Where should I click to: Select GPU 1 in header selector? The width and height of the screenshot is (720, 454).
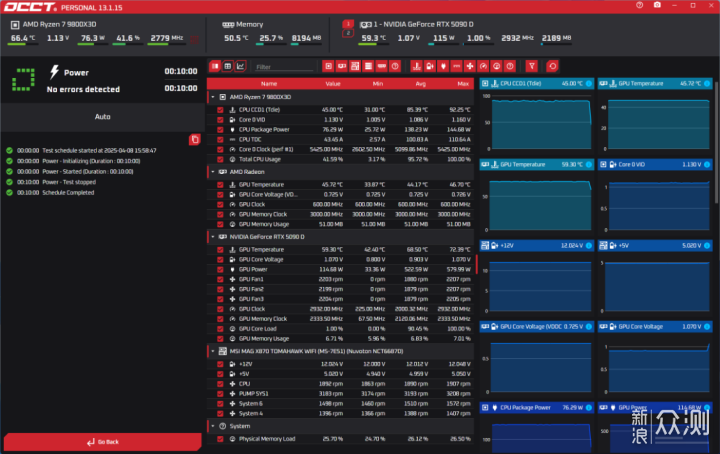[348, 24]
